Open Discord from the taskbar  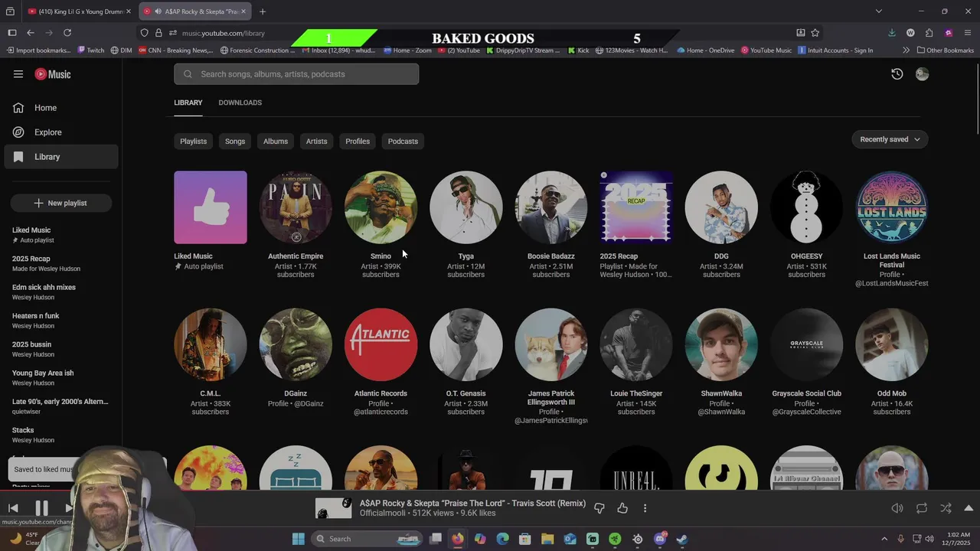pos(661,539)
